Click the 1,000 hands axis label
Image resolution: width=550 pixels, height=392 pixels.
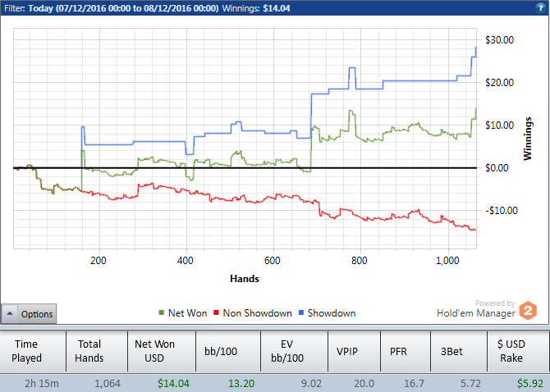(x=447, y=261)
